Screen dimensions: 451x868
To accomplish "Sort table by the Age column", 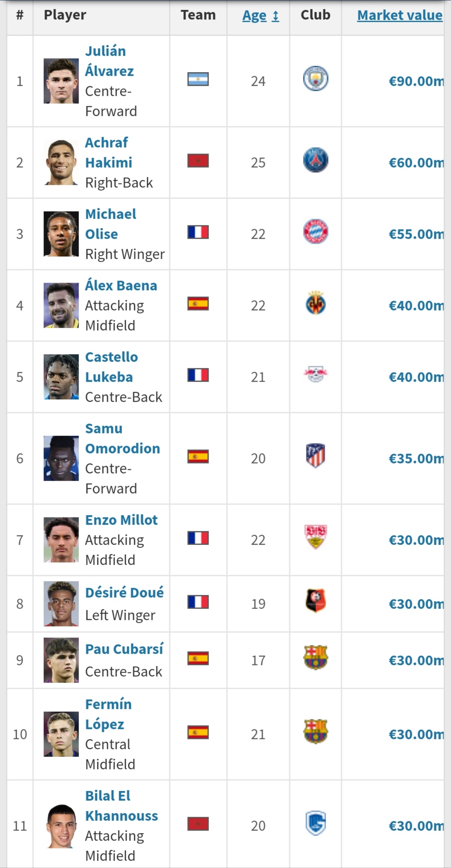I will point(260,15).
